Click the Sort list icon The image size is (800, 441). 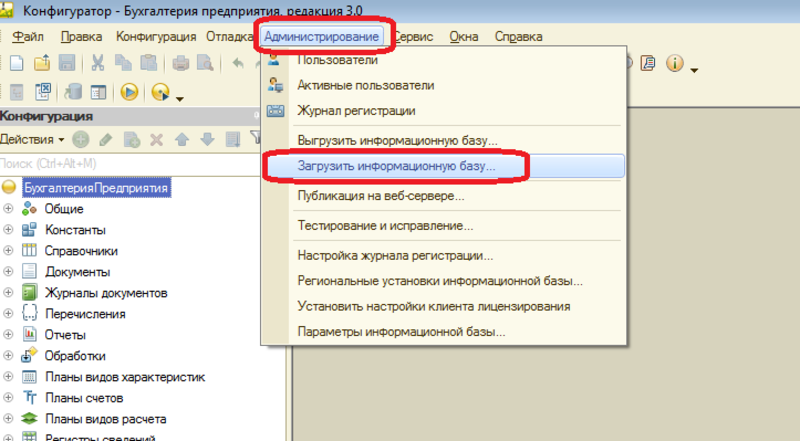(x=233, y=139)
